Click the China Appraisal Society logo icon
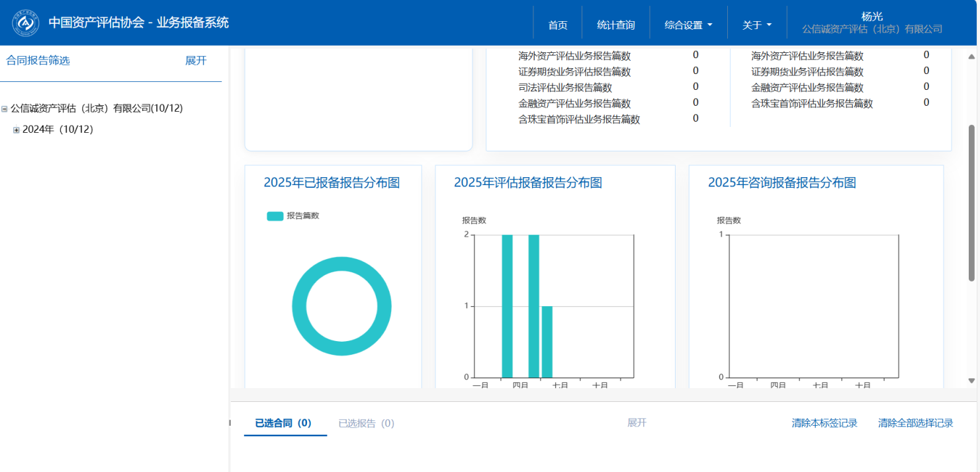Screen dimensions: 980x472 pos(26,23)
